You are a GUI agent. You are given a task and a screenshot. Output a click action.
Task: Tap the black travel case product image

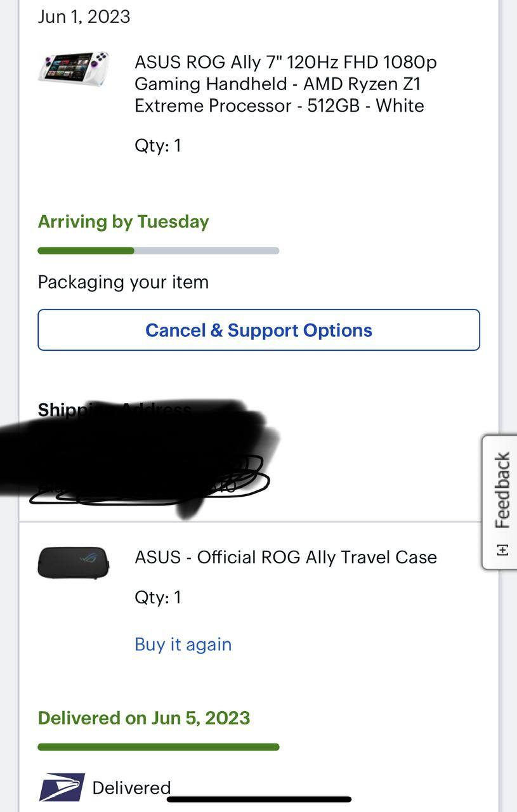click(73, 561)
